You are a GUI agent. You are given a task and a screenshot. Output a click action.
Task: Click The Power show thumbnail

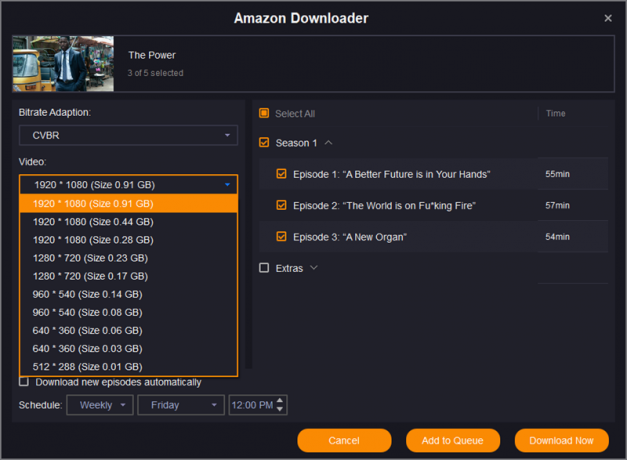63,64
